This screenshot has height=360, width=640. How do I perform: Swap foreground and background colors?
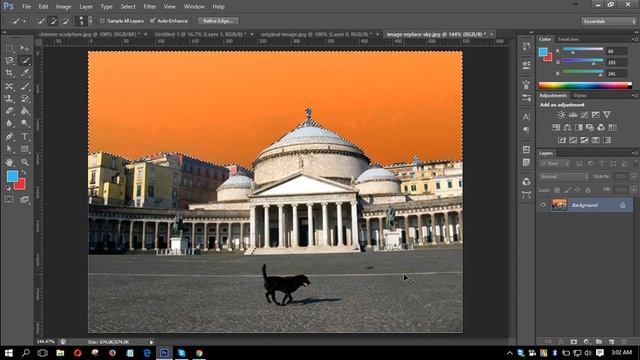(24, 173)
